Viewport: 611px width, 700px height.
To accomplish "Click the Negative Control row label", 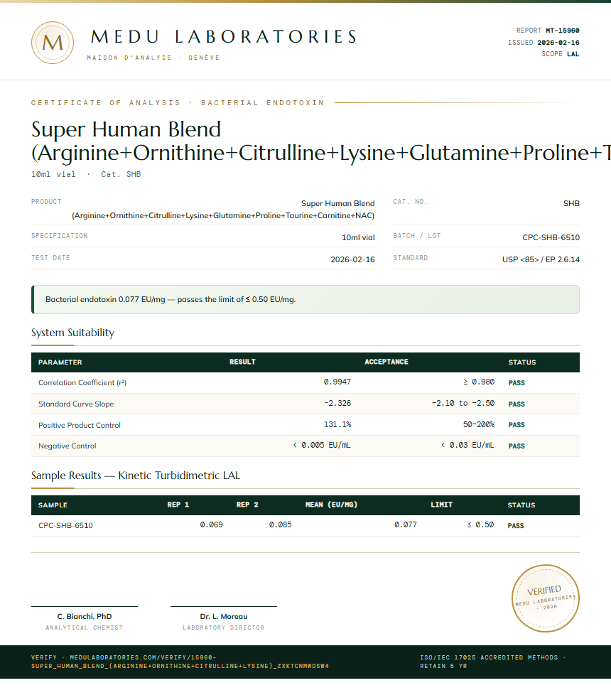I will pos(67,446).
